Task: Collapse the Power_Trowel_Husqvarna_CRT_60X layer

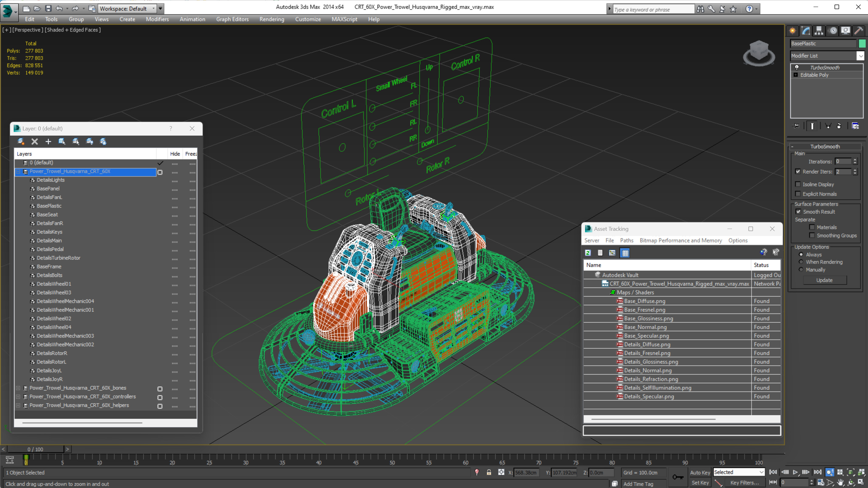Action: point(18,171)
